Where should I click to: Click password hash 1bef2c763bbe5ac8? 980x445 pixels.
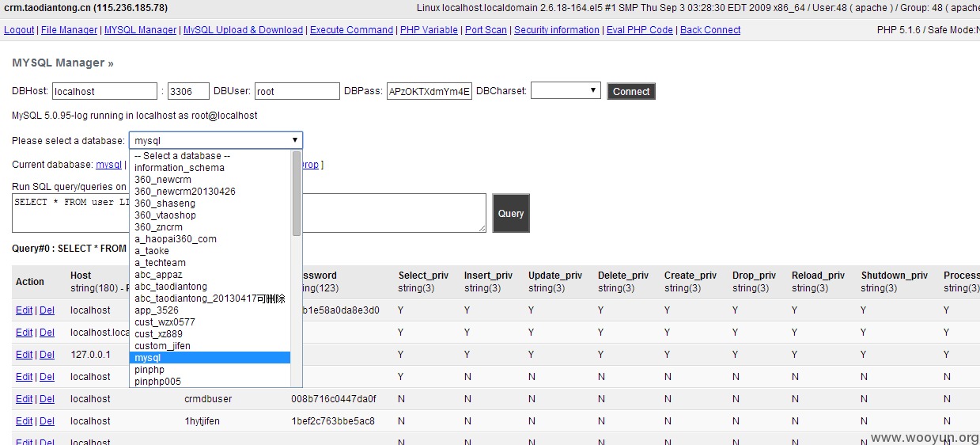pyautogui.click(x=333, y=421)
